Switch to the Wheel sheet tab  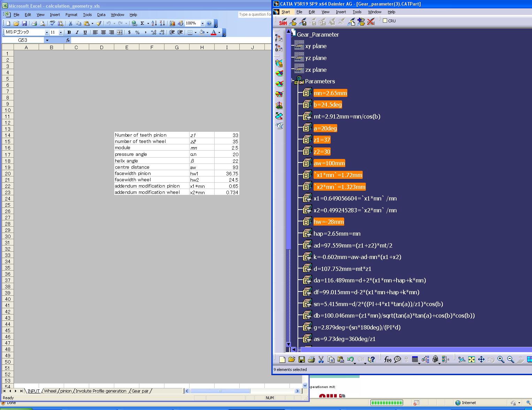pyautogui.click(x=50, y=391)
